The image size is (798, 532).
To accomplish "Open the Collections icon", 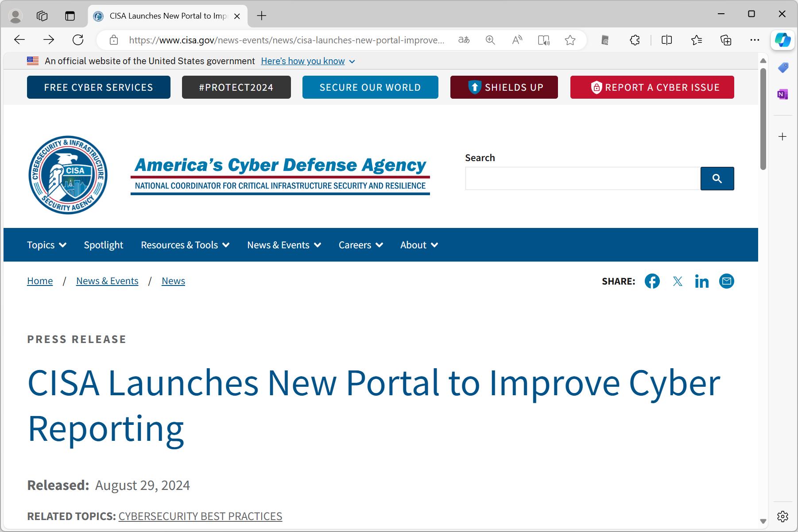I will tap(726, 40).
